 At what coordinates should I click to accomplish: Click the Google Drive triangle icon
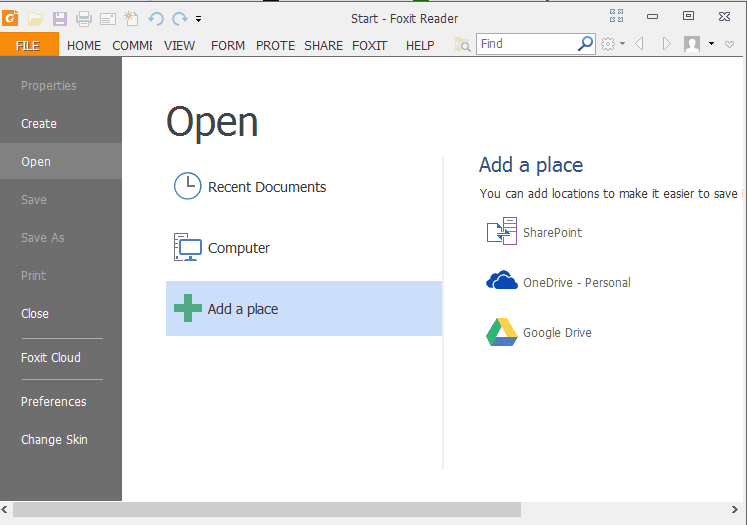click(x=502, y=332)
